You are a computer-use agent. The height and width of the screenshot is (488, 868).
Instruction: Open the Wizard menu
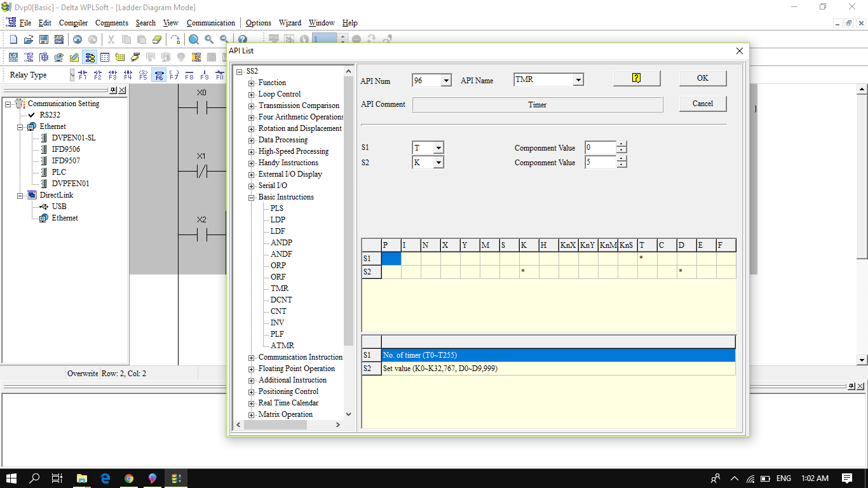(x=290, y=23)
